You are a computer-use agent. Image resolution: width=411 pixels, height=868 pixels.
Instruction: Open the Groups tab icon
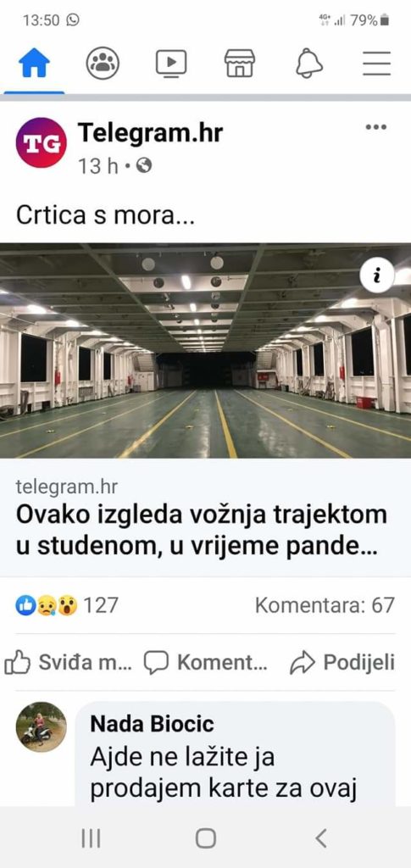[x=103, y=63]
